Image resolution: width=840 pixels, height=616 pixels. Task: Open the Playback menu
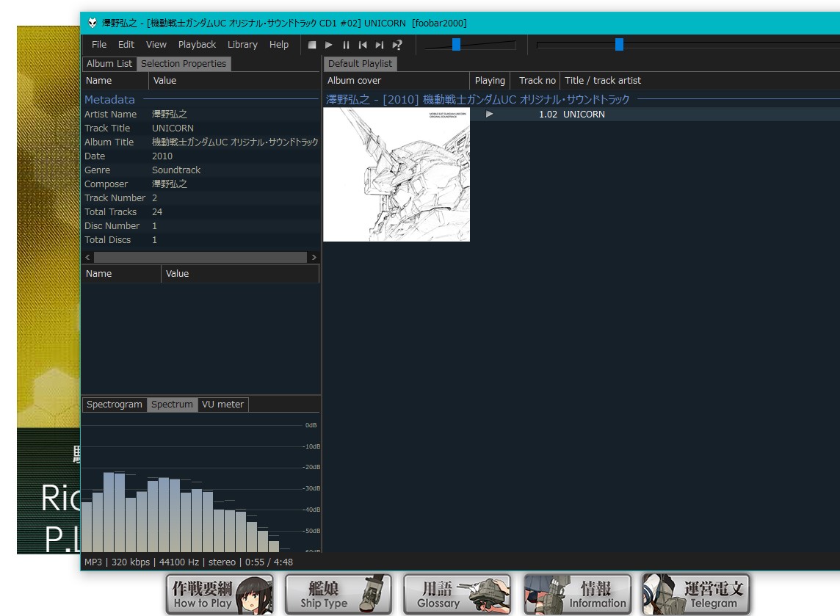(197, 45)
